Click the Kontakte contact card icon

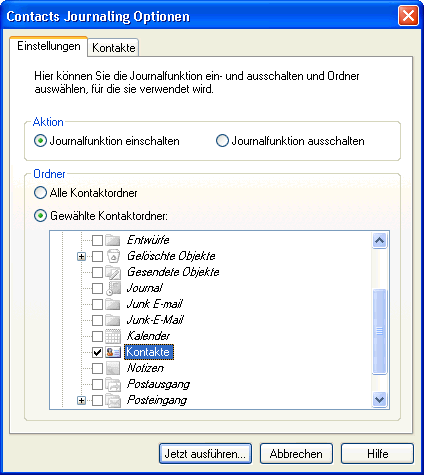113,352
